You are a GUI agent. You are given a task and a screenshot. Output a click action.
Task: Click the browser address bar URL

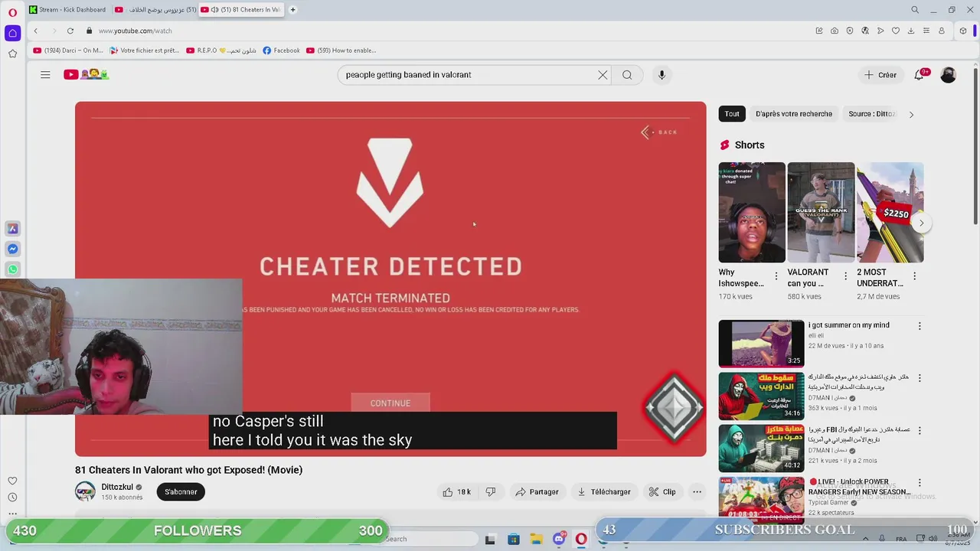[135, 31]
